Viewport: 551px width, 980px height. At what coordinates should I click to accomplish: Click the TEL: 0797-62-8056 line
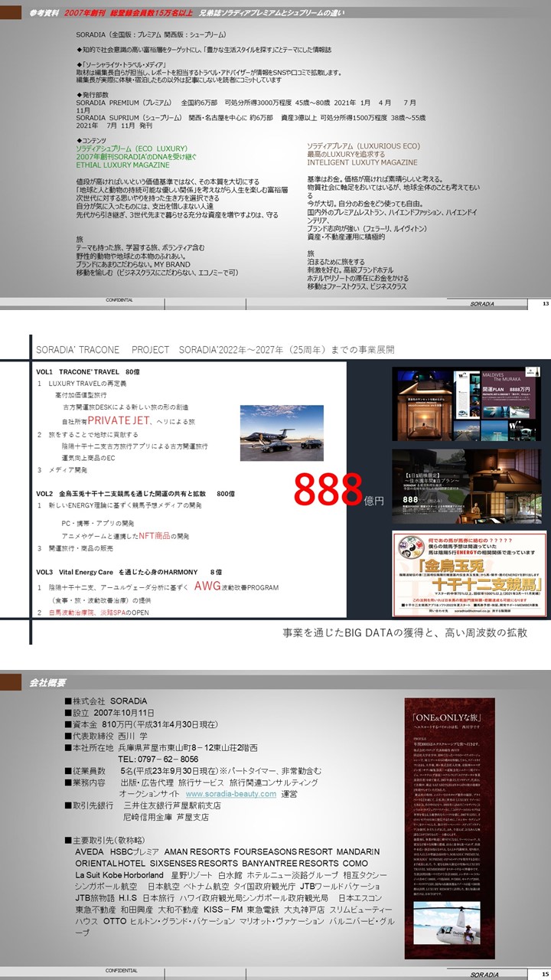point(159,759)
